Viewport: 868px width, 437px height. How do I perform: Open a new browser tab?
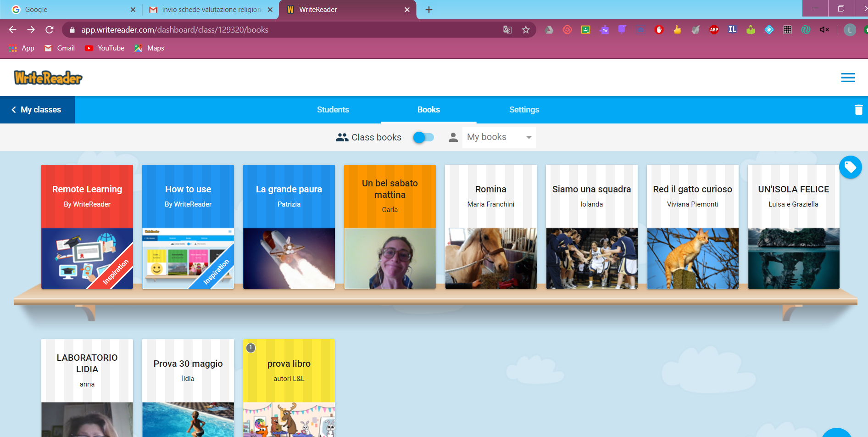coord(429,10)
